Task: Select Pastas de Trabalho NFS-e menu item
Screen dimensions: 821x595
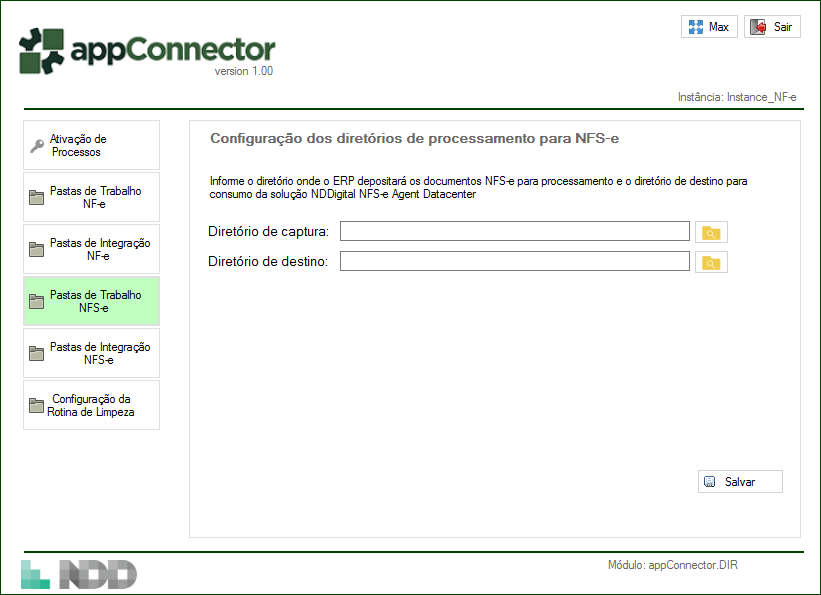Action: (91, 301)
